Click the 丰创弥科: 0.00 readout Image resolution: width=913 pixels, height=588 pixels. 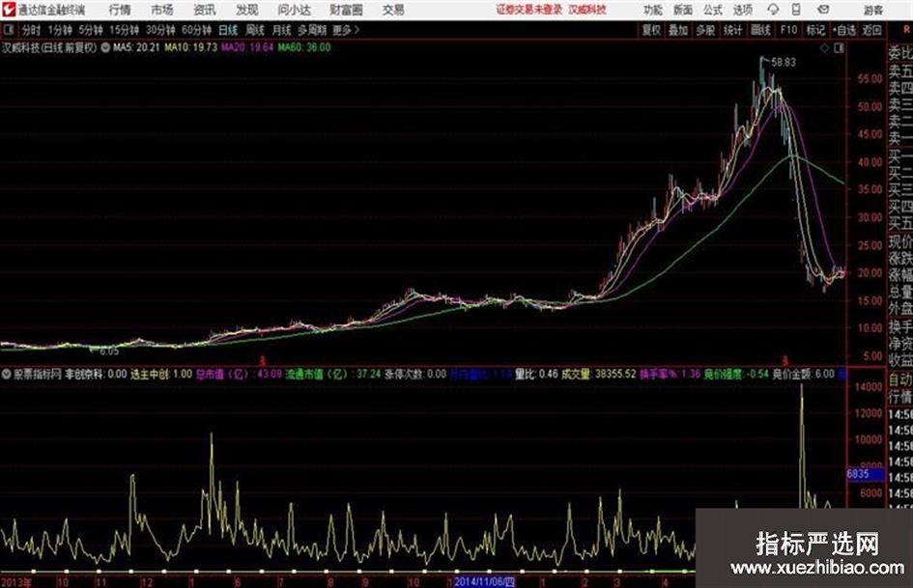96,374
